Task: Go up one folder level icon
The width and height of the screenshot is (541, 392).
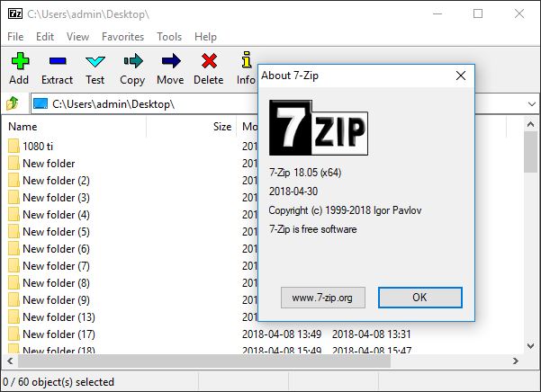Action: click(13, 103)
